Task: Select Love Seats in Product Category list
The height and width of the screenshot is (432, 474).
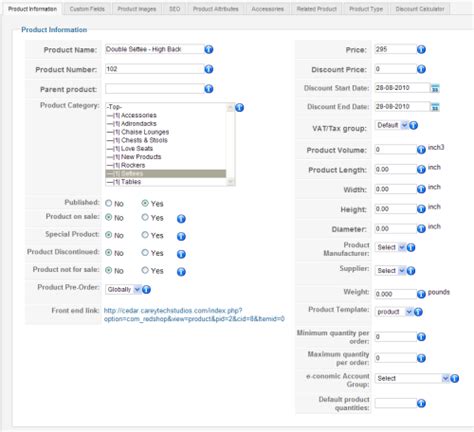Action: [x=166, y=149]
